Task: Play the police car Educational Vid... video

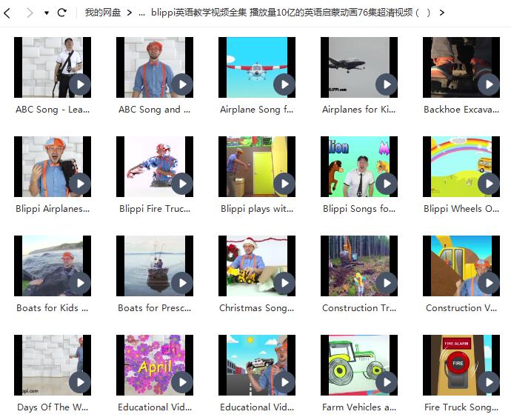Action: point(284,382)
